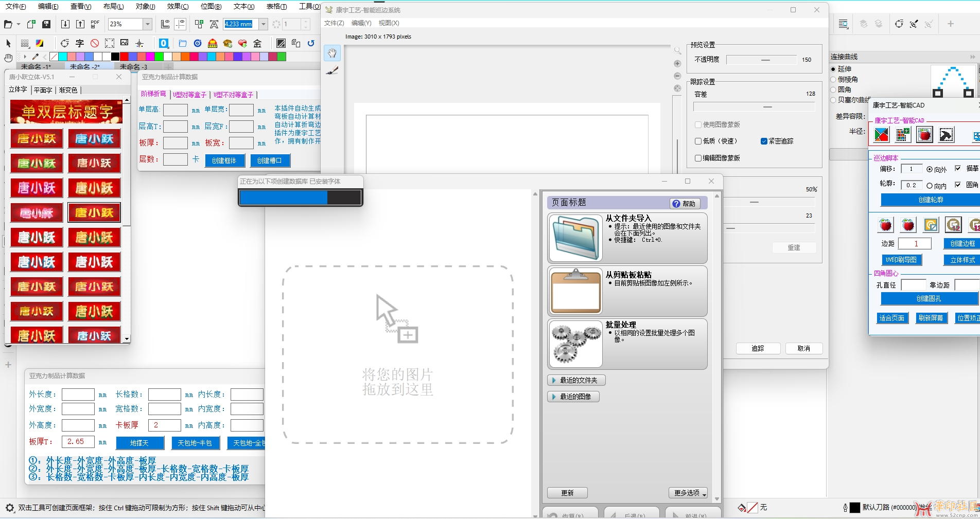
Task: Click the Import arrow-down icon
Action: [x=65, y=24]
